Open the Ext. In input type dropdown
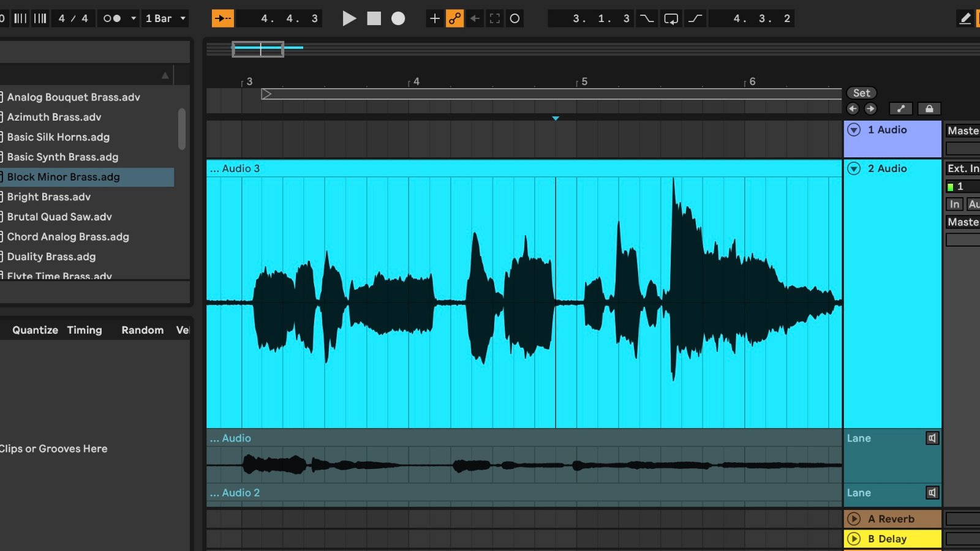980x551 pixels. point(963,168)
